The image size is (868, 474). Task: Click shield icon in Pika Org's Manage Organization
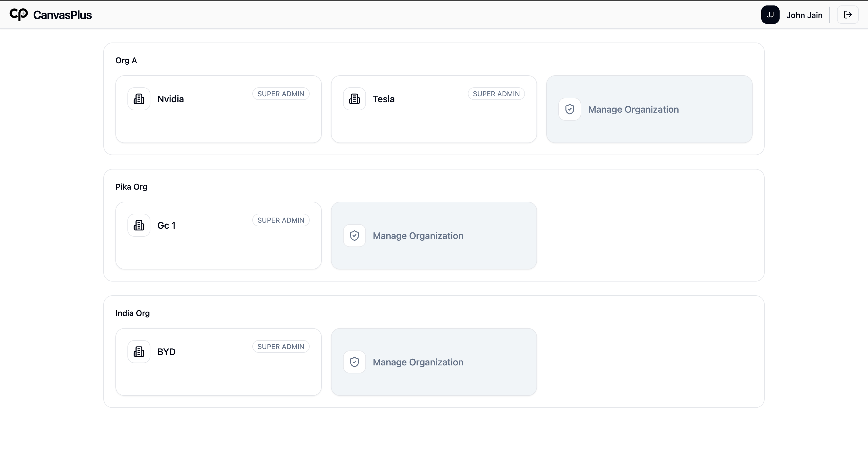[354, 236]
